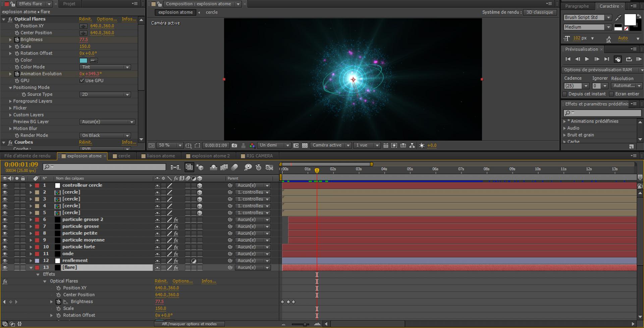Open the Color Mode Tint dropdown
Viewport: 644px width, 328px height.
pyautogui.click(x=105, y=67)
